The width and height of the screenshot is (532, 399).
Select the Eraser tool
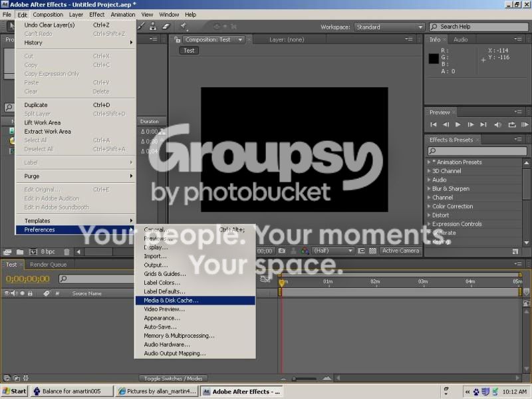pos(166,26)
